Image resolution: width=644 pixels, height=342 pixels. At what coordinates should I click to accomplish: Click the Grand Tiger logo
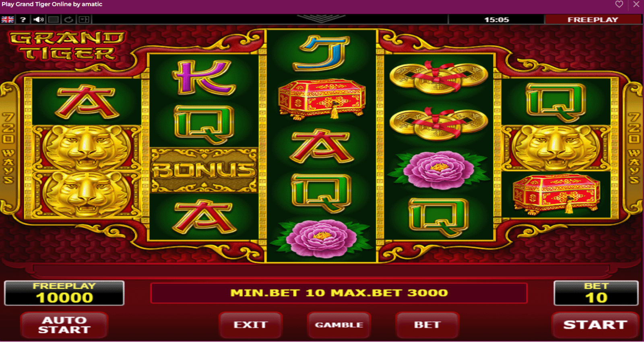coord(67,46)
